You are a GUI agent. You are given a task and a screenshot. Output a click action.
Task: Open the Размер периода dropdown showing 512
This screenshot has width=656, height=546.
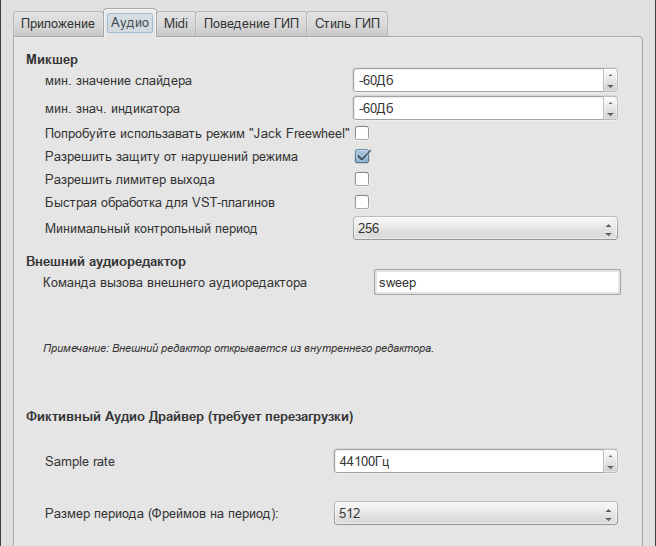[476, 513]
